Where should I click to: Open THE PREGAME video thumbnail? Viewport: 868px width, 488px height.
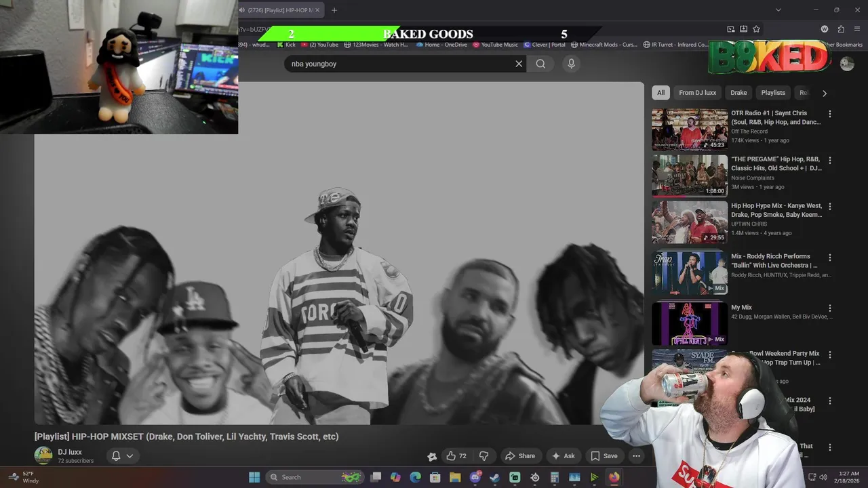point(690,176)
